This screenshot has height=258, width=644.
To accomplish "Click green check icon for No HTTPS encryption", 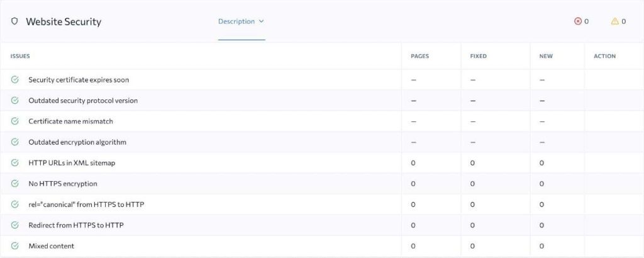I will (15, 184).
